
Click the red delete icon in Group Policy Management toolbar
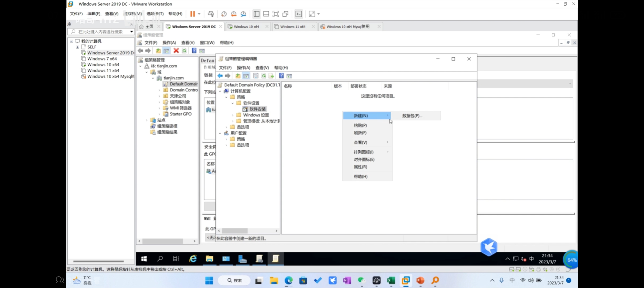click(176, 51)
